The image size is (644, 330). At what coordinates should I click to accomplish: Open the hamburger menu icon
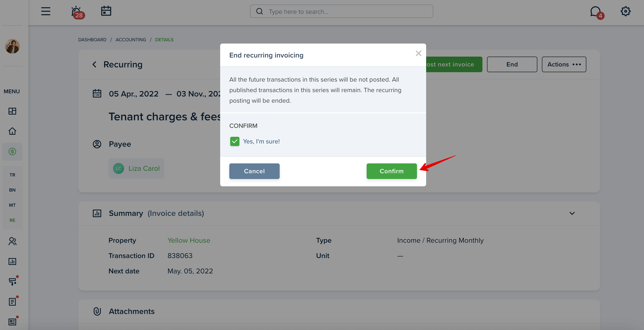pyautogui.click(x=46, y=11)
